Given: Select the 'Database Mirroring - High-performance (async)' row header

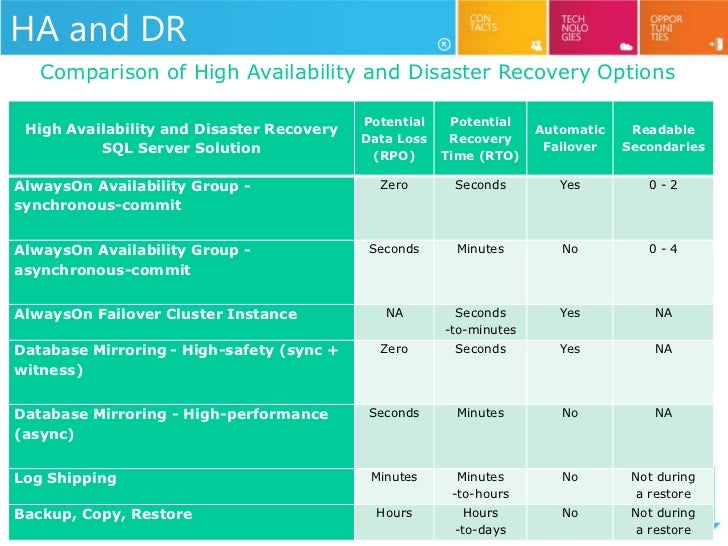Looking at the screenshot, I should (182, 436).
